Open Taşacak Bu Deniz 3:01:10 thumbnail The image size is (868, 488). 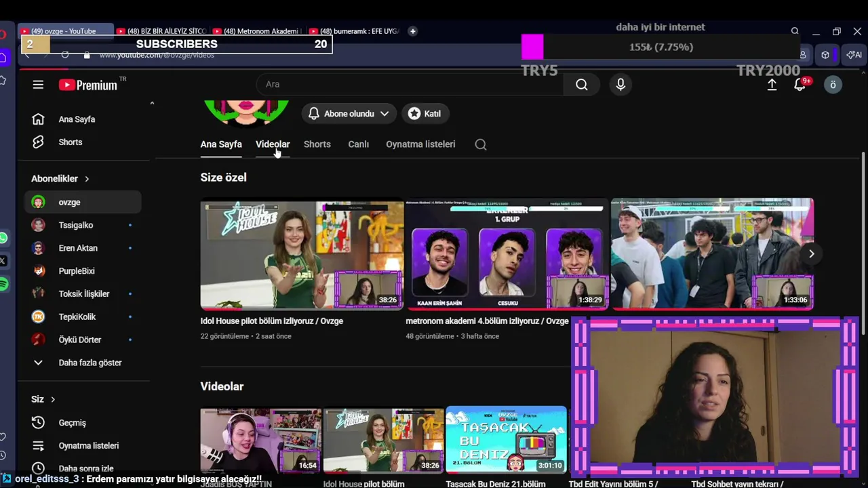507,440
